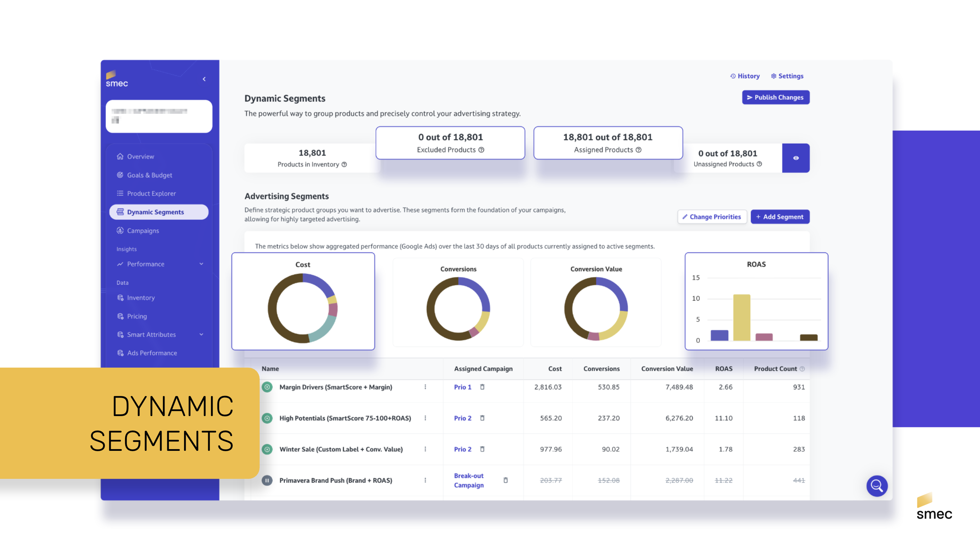
Task: Expand the Performance submenu chevron
Action: tap(201, 264)
